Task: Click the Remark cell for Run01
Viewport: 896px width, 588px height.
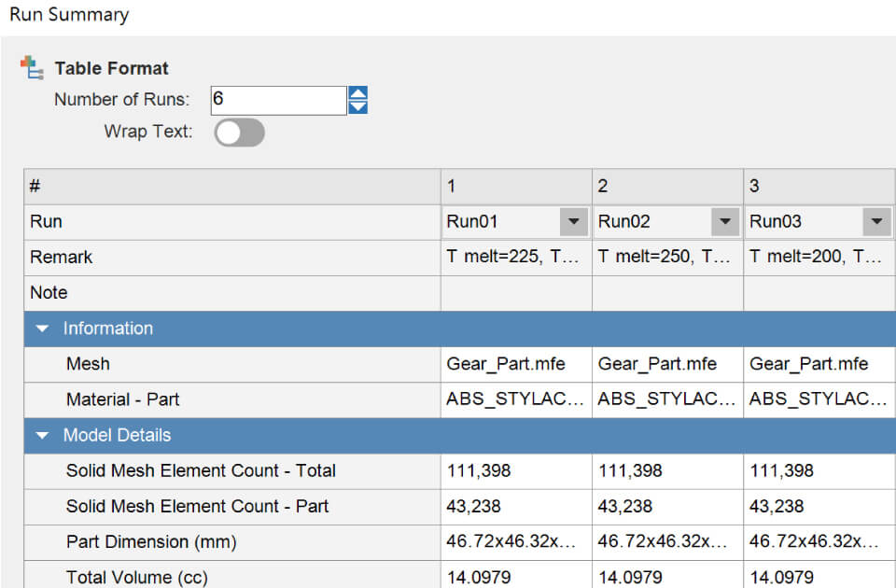Action: 515,258
